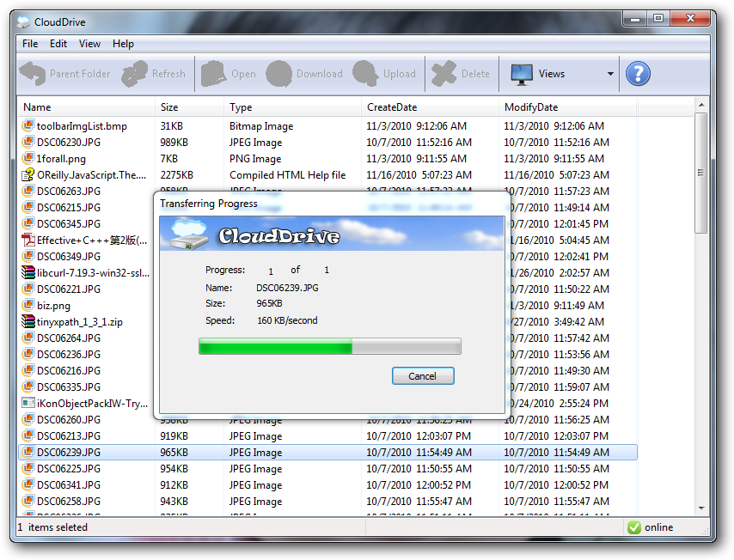Select the DSC06230.JPG file icon
This screenshot has width=734, height=560.
point(28,142)
